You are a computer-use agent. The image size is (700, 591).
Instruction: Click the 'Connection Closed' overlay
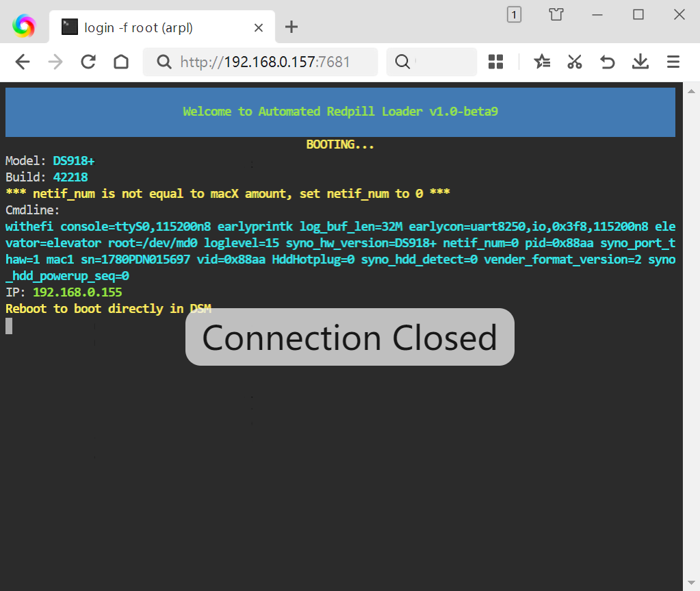(350, 337)
